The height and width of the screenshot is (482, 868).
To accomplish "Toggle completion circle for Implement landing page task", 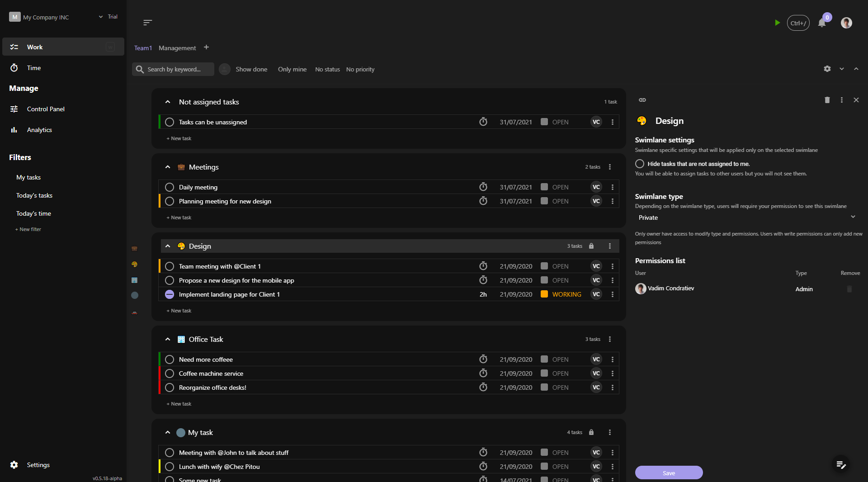I will click(170, 294).
